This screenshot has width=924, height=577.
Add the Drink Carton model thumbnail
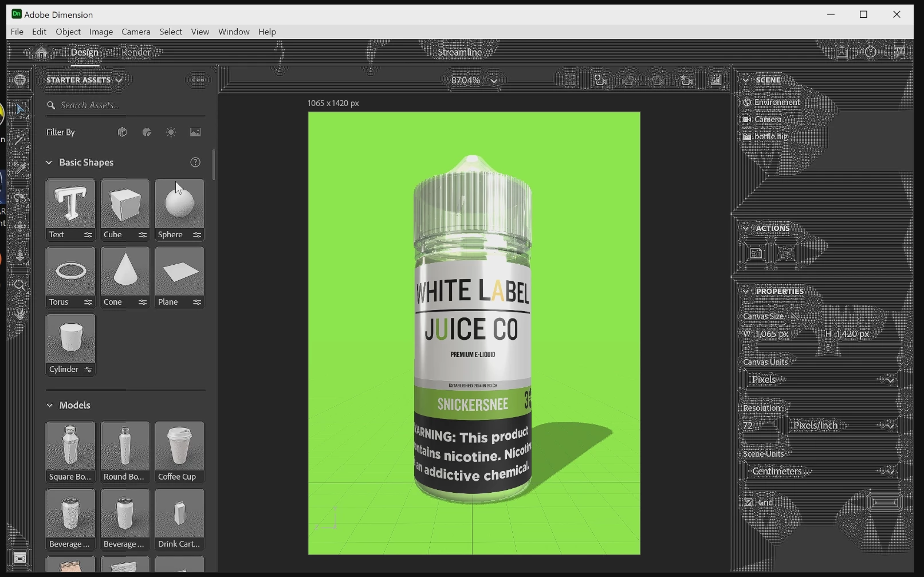[x=179, y=514]
